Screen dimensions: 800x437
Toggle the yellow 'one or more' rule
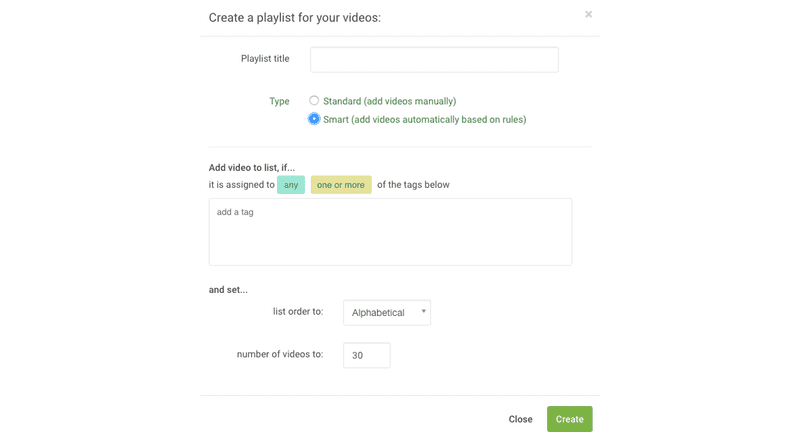pos(340,185)
